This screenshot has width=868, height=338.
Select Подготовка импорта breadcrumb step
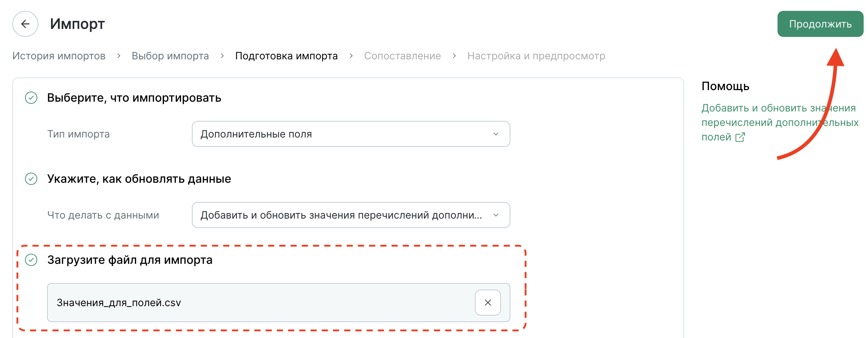(286, 56)
